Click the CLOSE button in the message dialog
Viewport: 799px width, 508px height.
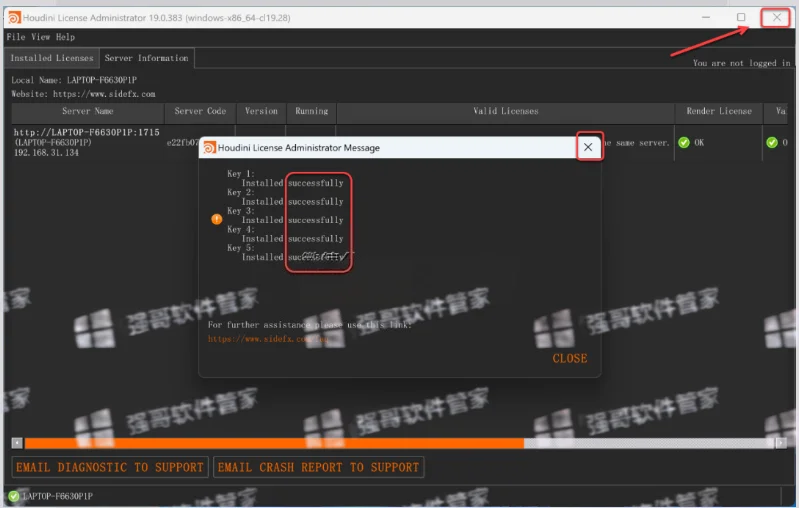click(x=570, y=358)
